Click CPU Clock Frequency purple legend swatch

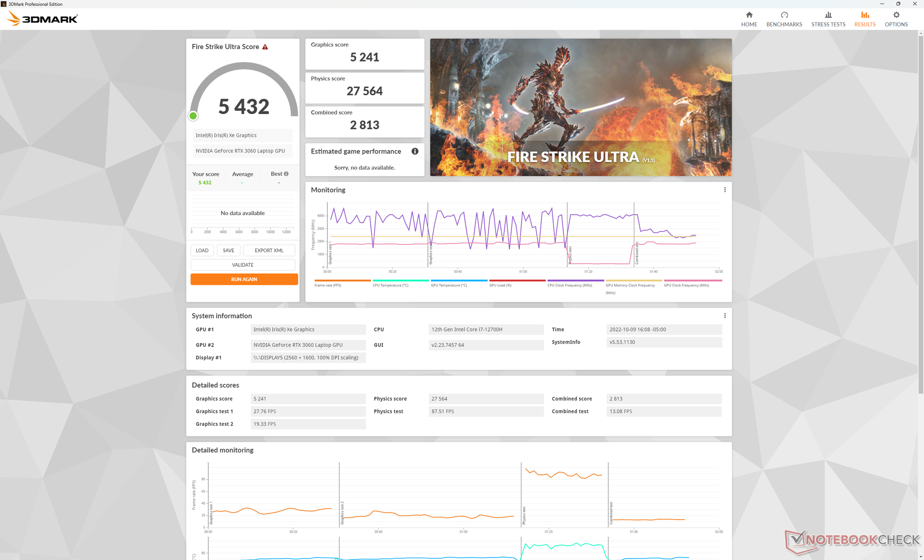[575, 280]
